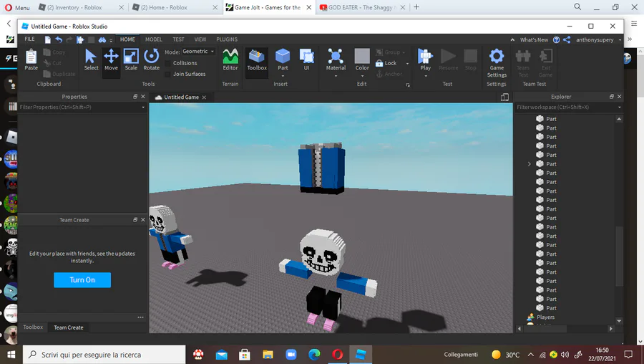Undock the Team Create panel
This screenshot has width=644, height=364.
point(135,220)
